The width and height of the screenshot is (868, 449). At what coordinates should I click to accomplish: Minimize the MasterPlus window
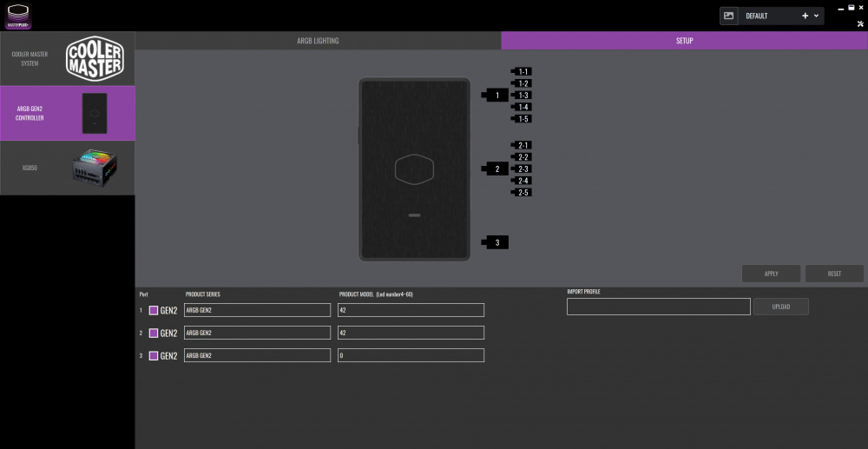[x=841, y=9]
